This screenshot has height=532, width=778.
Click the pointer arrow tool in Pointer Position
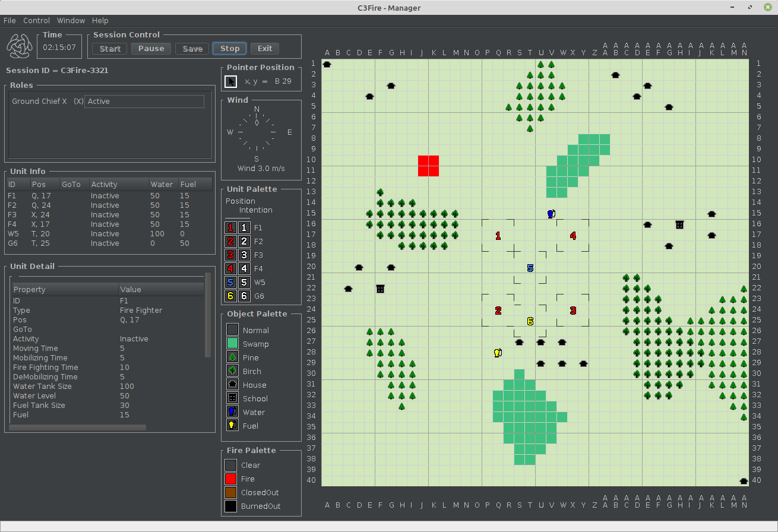(x=231, y=81)
